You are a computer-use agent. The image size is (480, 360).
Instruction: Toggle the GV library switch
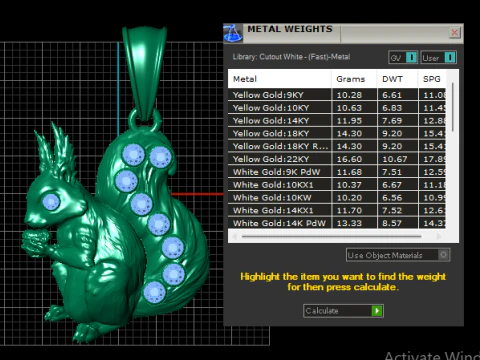click(x=403, y=58)
